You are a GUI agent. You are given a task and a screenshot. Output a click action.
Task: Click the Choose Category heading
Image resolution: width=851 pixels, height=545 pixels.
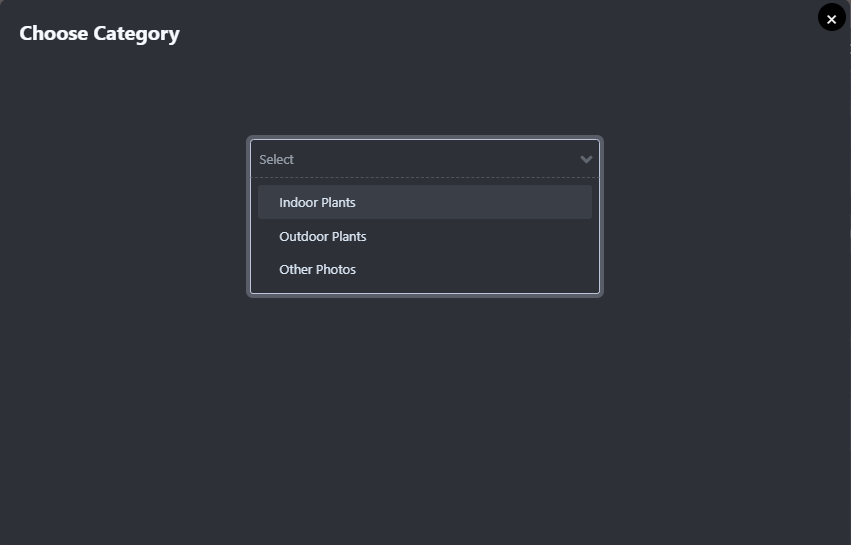[x=99, y=33]
